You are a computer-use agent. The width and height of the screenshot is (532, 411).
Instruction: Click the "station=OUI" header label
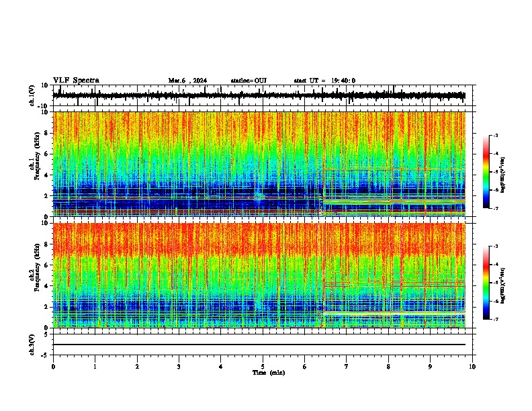(249, 81)
